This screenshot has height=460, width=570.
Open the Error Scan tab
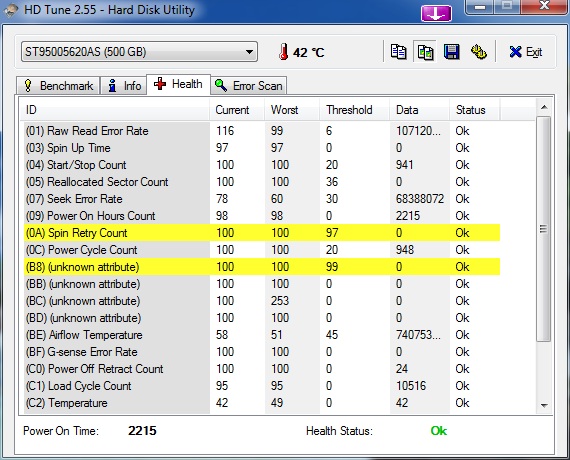click(249, 86)
